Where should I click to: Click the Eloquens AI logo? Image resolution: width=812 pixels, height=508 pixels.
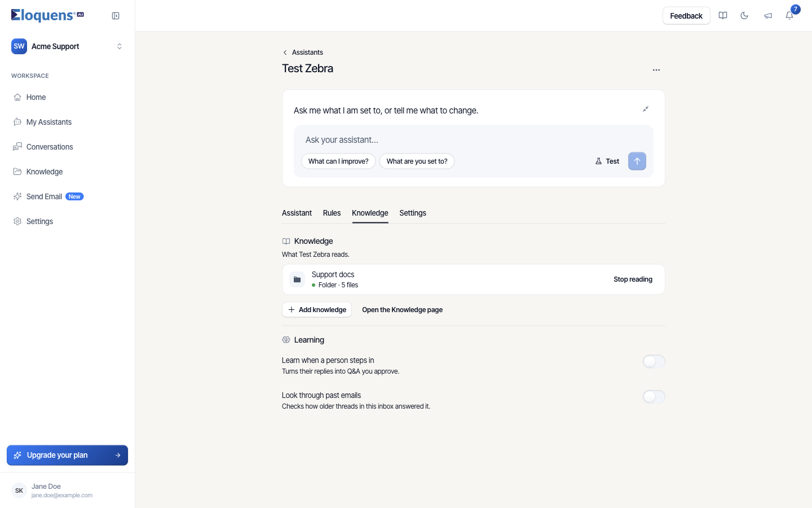point(47,15)
